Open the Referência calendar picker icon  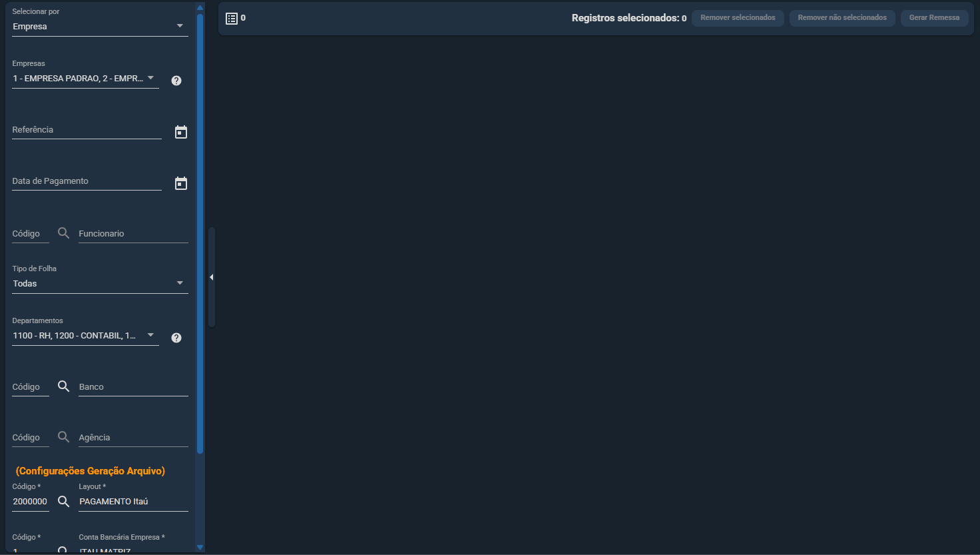[181, 132]
